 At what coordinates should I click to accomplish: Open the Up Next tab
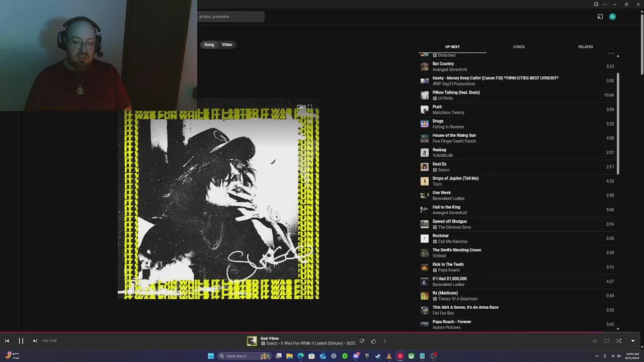click(452, 47)
